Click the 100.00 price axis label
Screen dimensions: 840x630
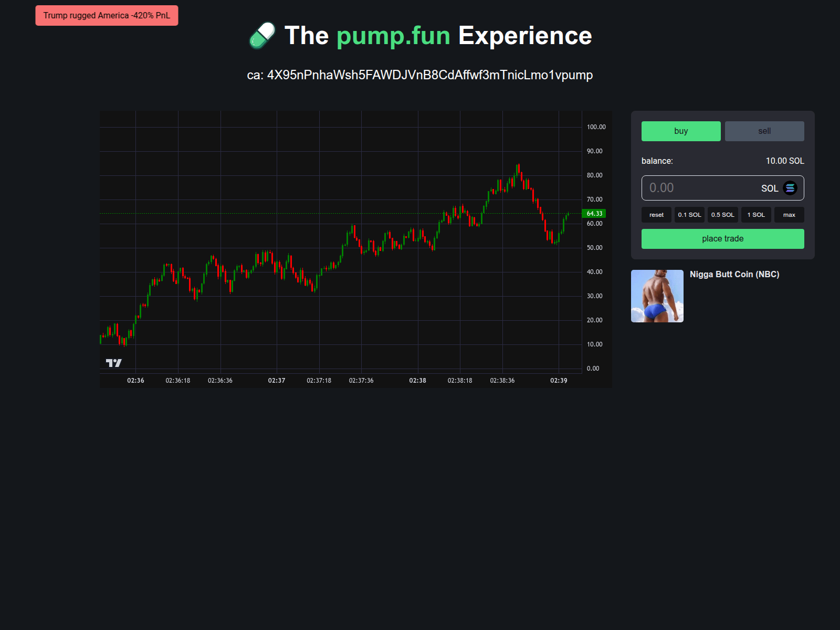click(x=596, y=127)
